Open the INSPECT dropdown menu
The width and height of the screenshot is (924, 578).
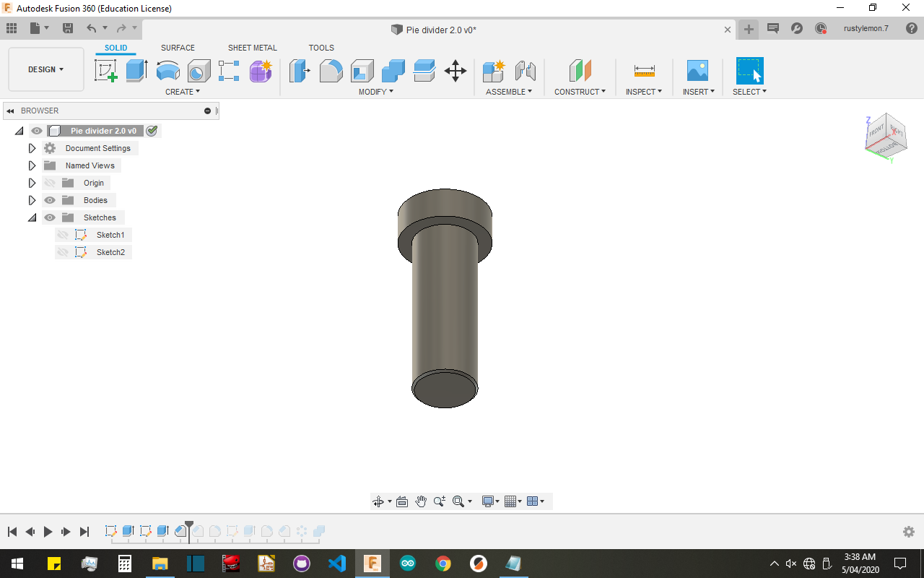[x=644, y=92]
